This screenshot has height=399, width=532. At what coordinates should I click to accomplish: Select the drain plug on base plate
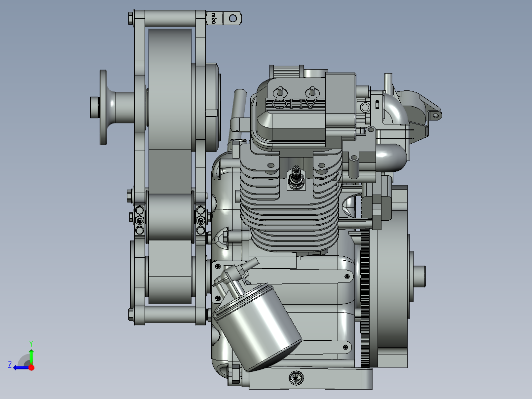tap(296, 378)
